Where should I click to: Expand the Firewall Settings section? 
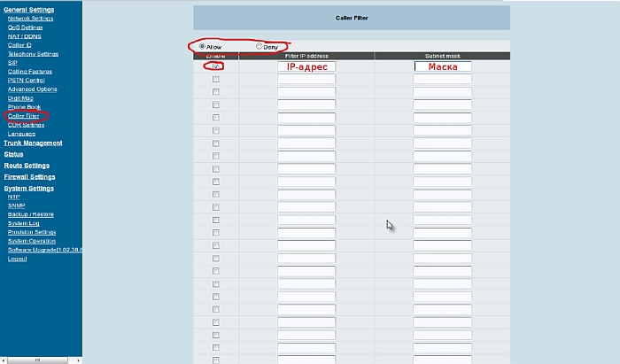30,176
